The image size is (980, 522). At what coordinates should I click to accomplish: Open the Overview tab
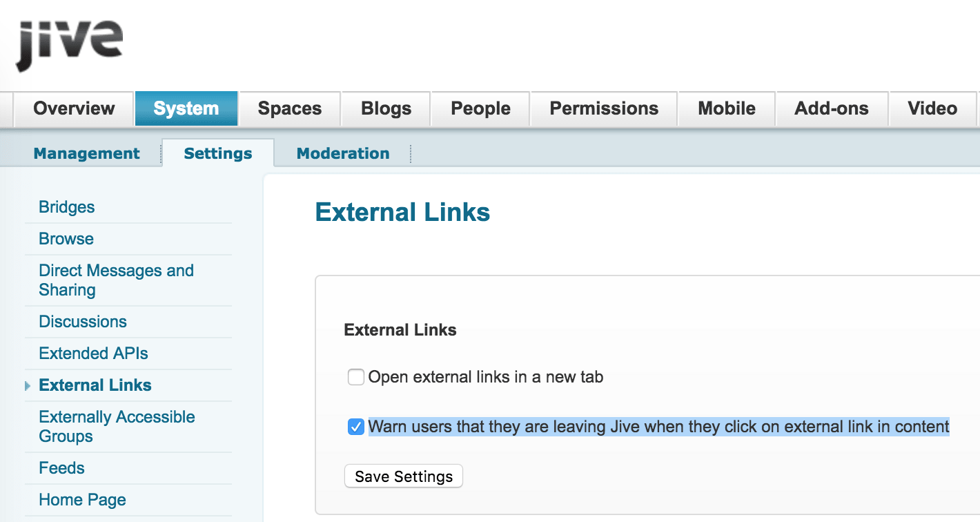(74, 108)
